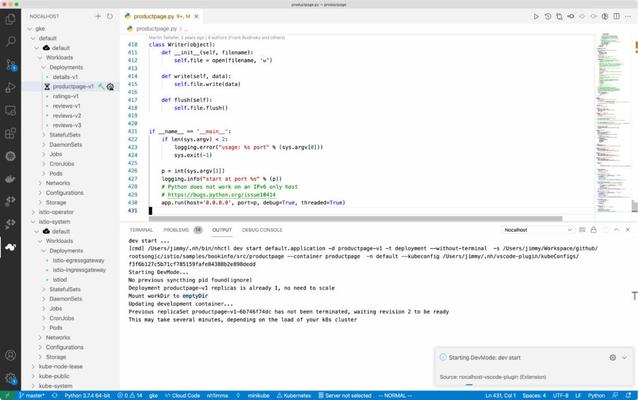Select the istiod deployment

coord(60,280)
